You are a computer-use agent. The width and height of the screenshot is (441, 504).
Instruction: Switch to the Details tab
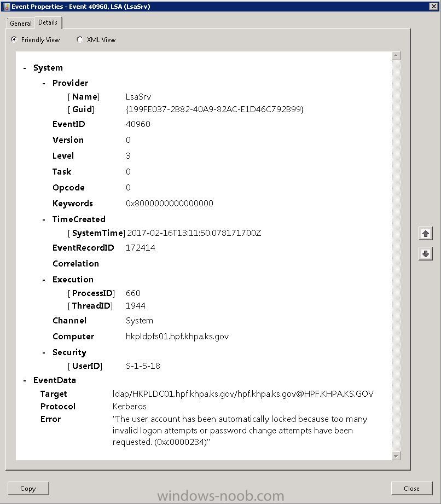[48, 22]
